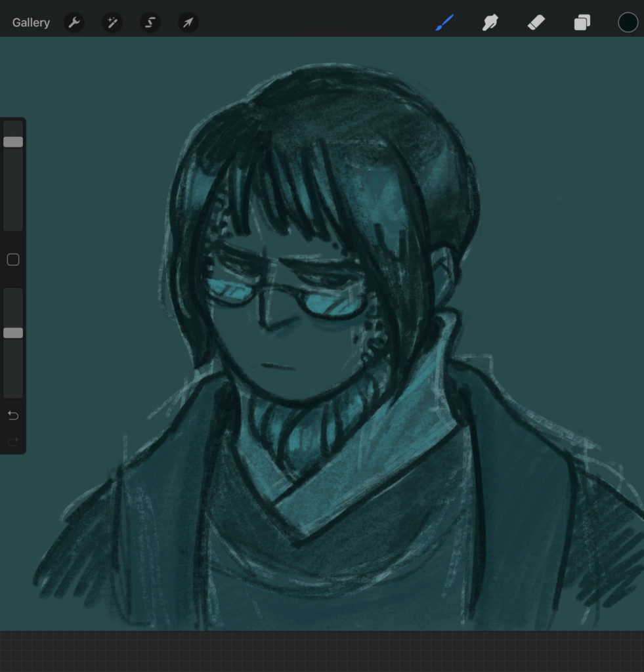
Task: Select the Eraser tool
Action: 536,23
